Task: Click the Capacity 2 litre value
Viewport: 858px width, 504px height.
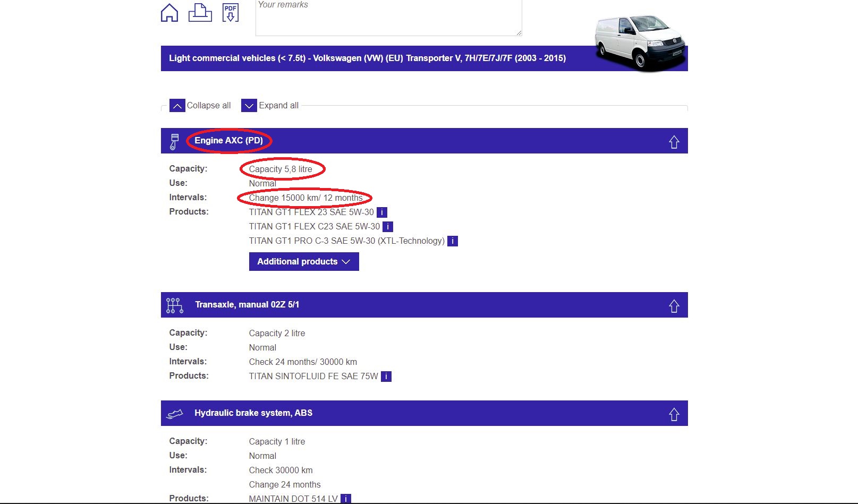Action: click(277, 333)
